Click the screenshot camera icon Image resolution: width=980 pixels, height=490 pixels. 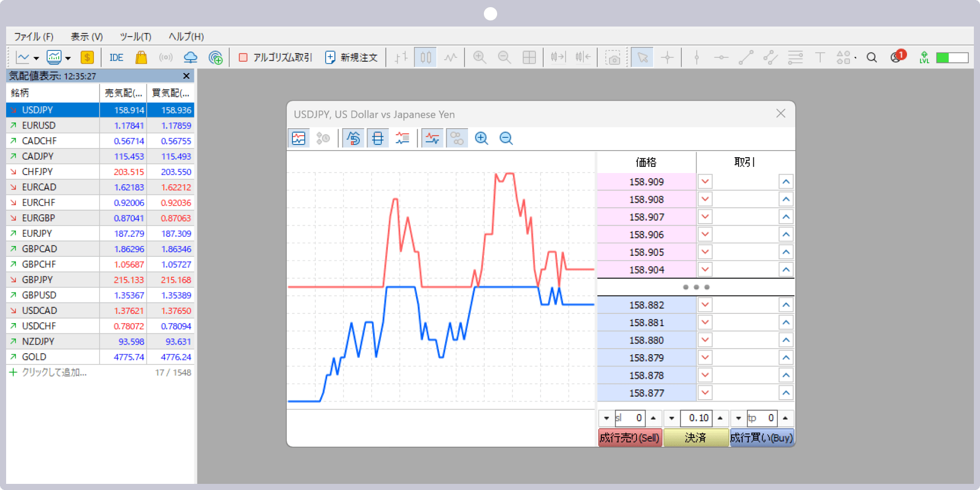click(612, 57)
